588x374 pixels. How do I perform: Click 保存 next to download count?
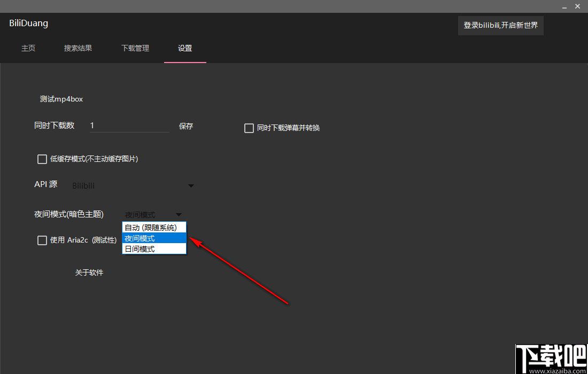186,126
